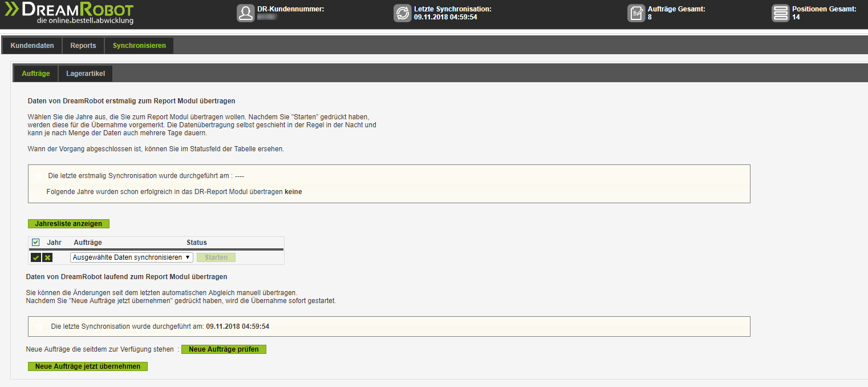
Task: Click the 'Aufträge Gesamt:' label
Action: [676, 9]
